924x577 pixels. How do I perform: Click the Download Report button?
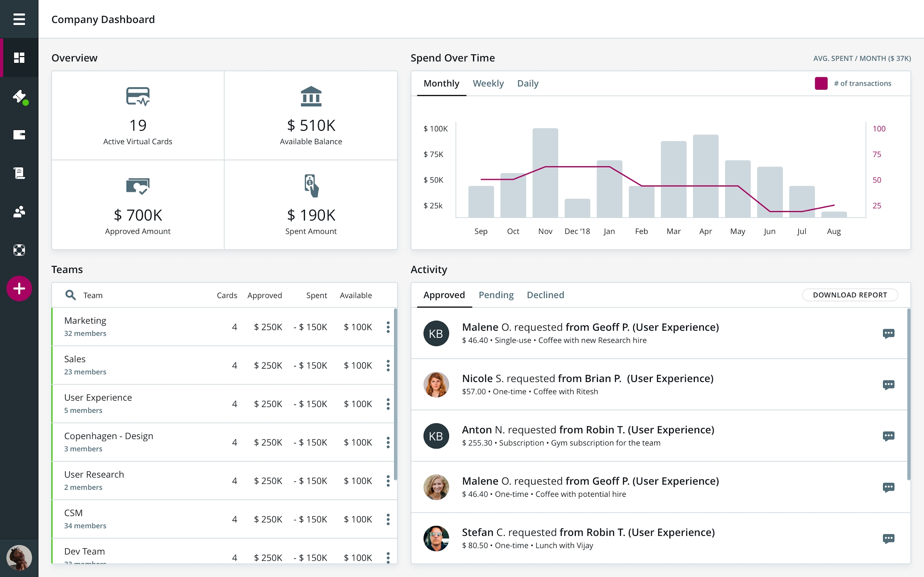(x=850, y=295)
